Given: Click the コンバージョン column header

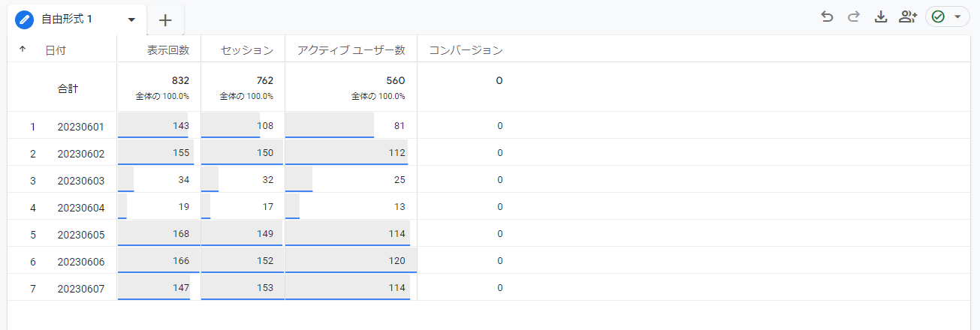Looking at the screenshot, I should point(466,50).
